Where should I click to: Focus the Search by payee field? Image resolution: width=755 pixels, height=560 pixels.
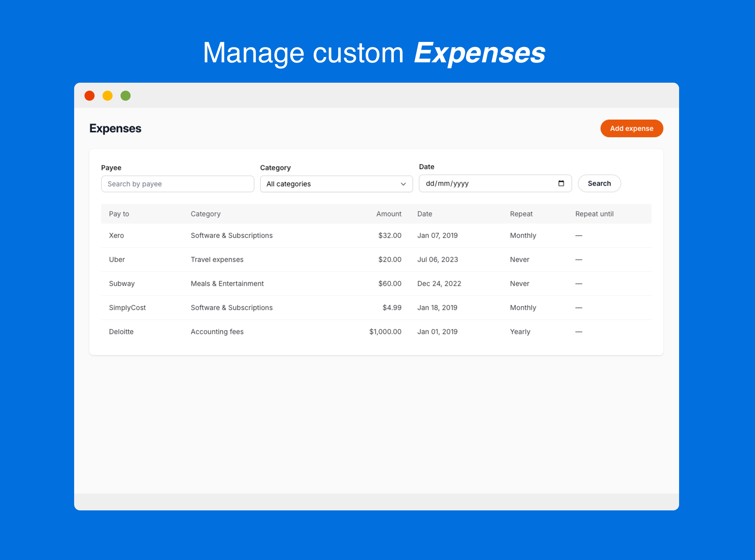[178, 184]
